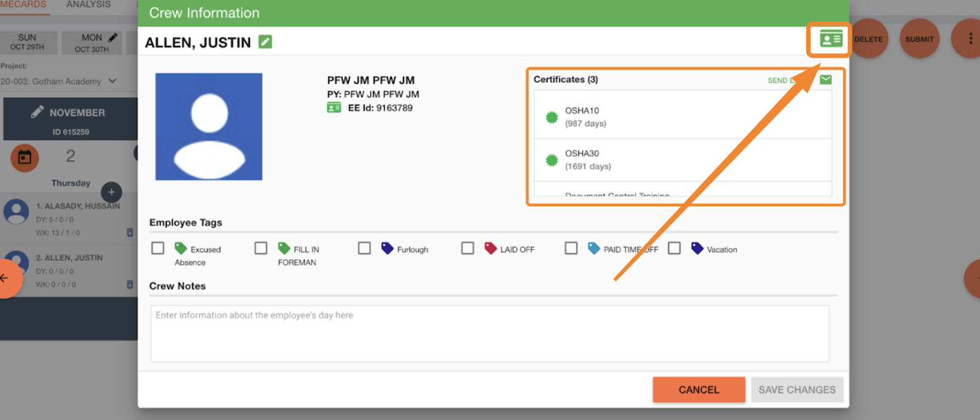Open the ID card icon in dialog header

pos(831,40)
